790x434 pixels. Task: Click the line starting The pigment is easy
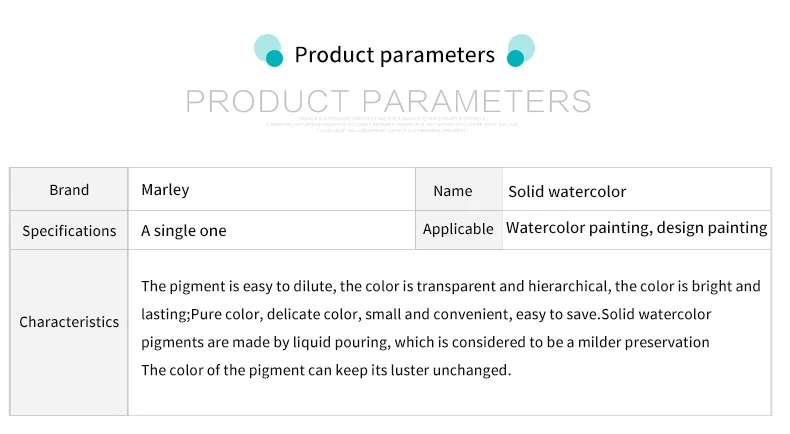(450, 286)
